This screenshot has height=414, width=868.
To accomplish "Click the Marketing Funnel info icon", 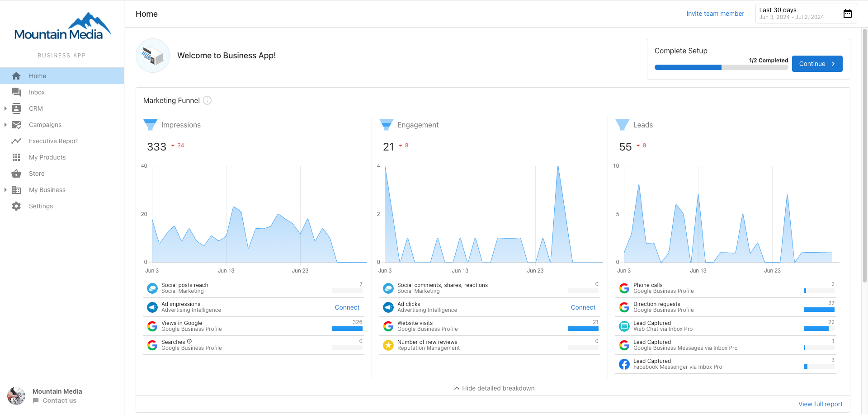I will pyautogui.click(x=207, y=100).
